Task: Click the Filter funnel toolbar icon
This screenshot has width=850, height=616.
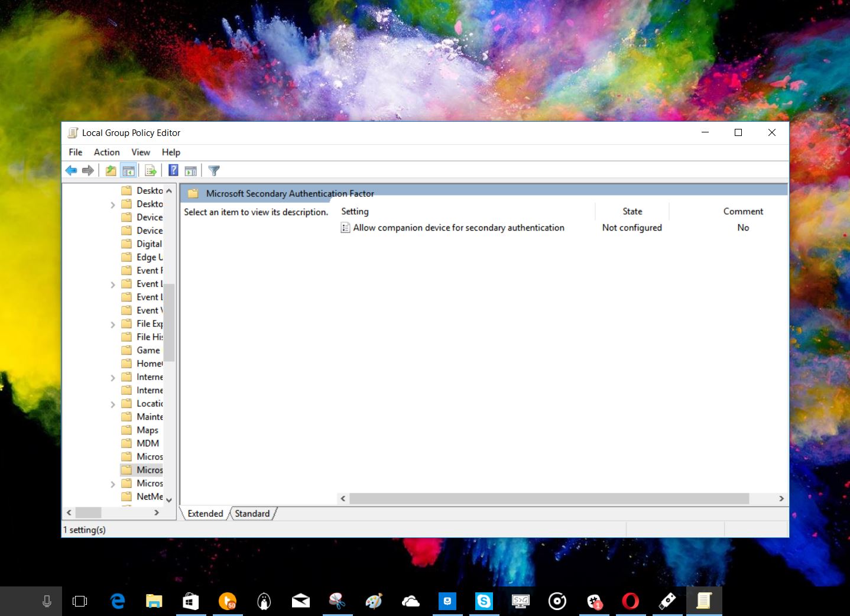Action: tap(214, 171)
